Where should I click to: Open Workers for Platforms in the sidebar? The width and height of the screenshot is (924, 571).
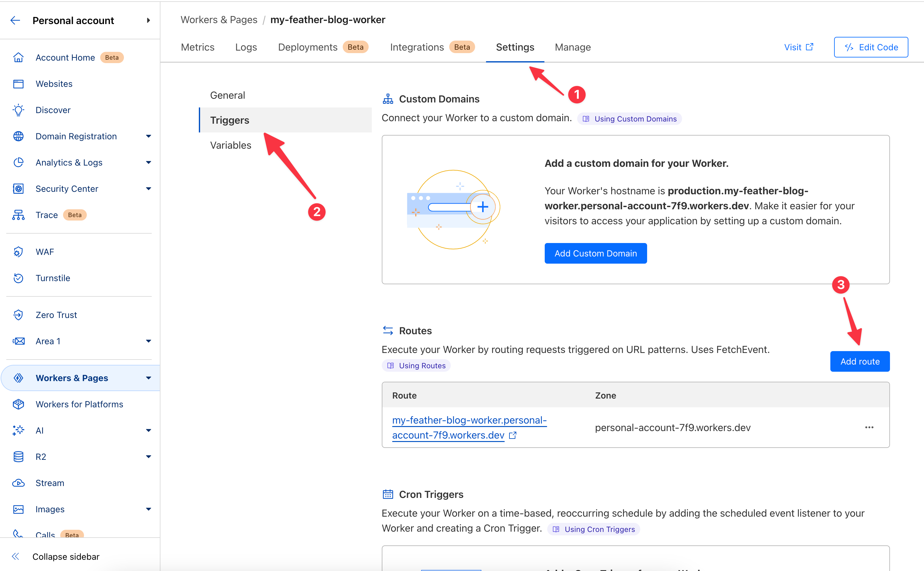click(79, 405)
